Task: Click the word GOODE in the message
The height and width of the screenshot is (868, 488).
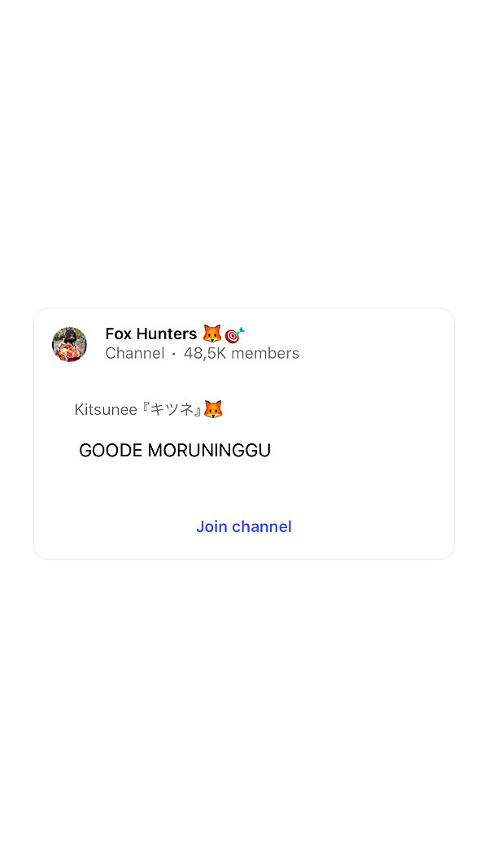Action: pyautogui.click(x=111, y=451)
